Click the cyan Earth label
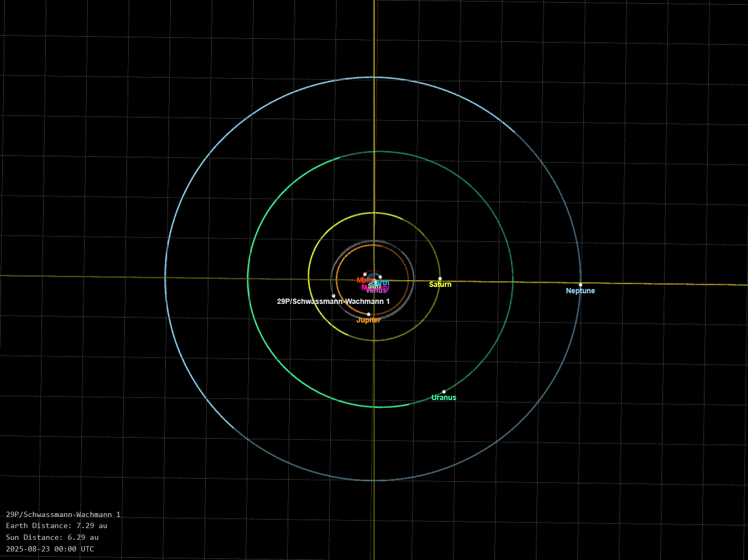Image resolution: width=748 pixels, height=560 pixels. [x=384, y=283]
